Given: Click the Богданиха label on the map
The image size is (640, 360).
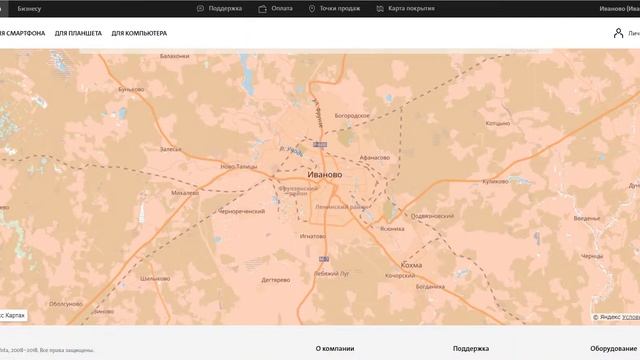Looking at the screenshot, I should 430,287.
